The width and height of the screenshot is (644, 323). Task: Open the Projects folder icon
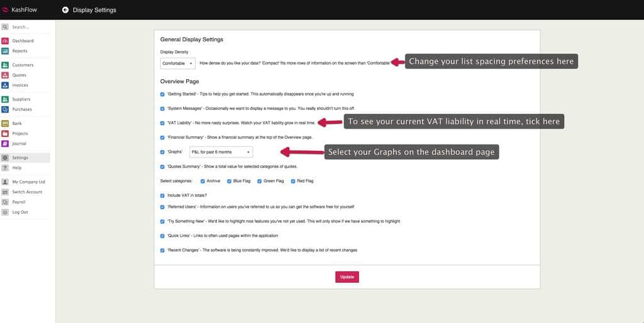[5, 134]
